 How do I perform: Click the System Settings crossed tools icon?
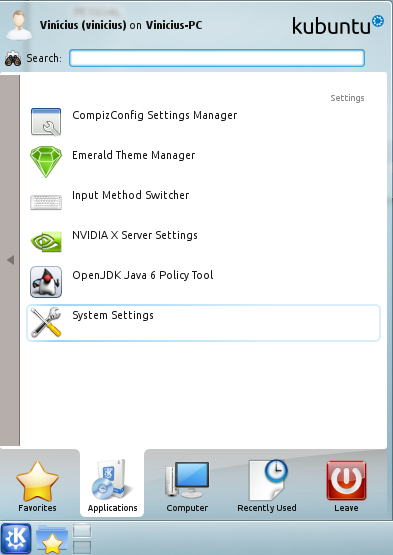click(46, 322)
